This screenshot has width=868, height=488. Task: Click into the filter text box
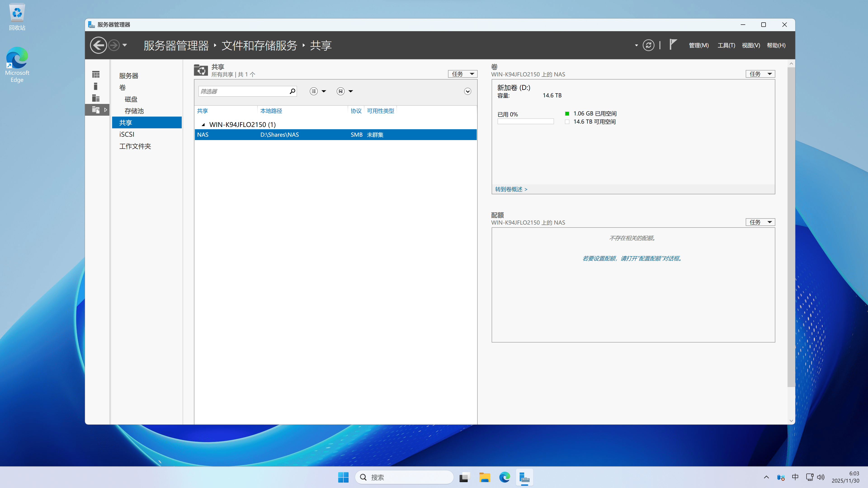(x=243, y=91)
